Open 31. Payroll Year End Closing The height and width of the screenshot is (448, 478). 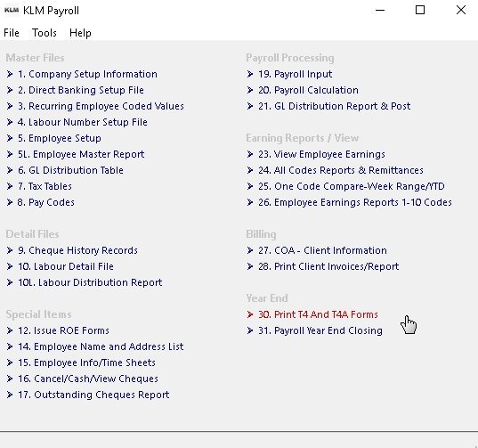(x=320, y=330)
